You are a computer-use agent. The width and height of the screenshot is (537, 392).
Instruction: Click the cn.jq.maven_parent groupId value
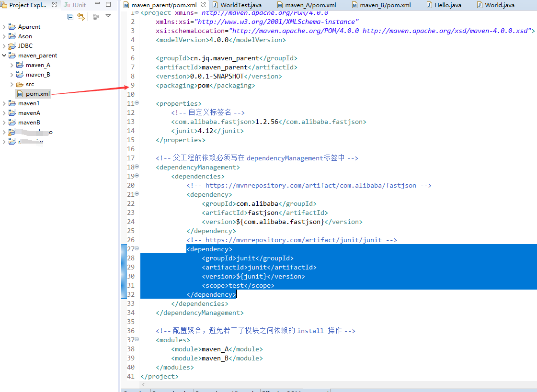[224, 58]
